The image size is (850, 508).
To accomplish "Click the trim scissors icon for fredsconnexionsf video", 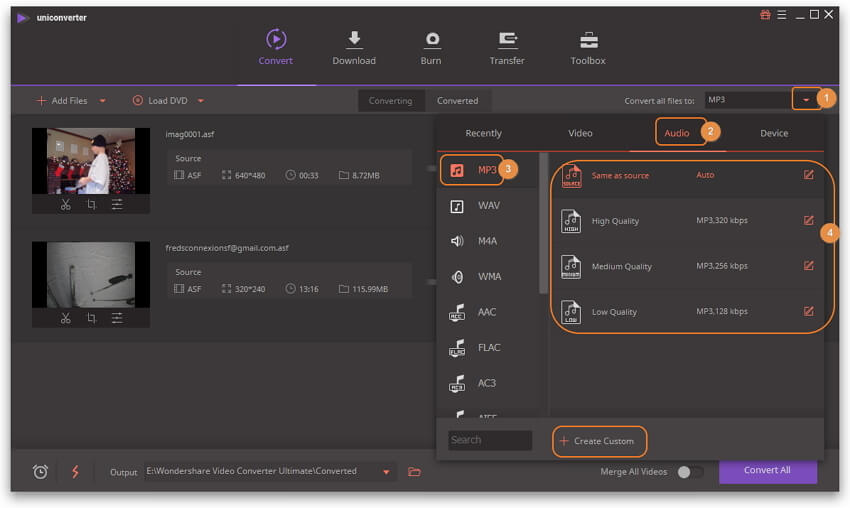I will [x=66, y=318].
